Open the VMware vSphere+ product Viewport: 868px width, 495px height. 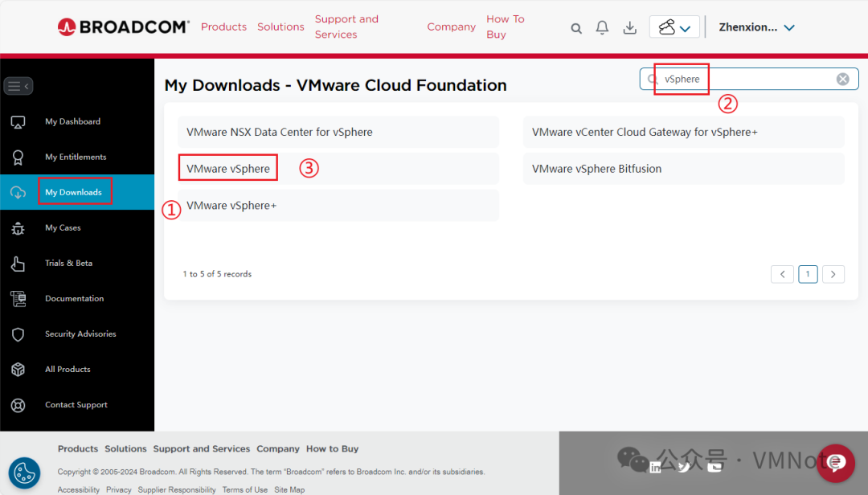pyautogui.click(x=338, y=206)
